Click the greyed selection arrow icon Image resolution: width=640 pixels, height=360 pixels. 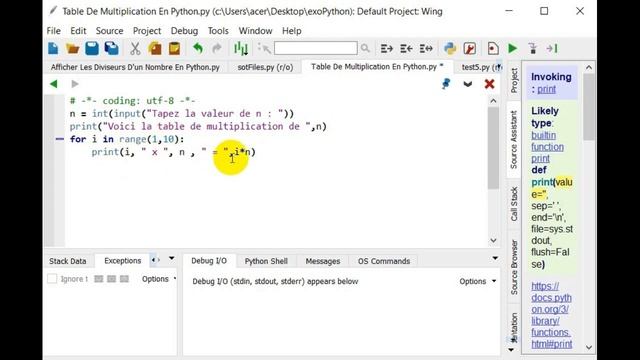[x=264, y=49]
